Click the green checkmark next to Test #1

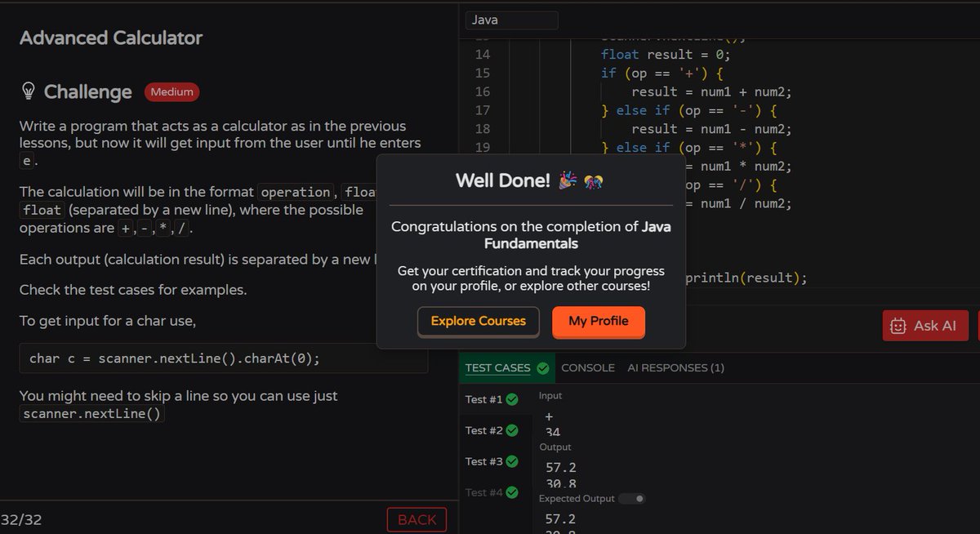[x=512, y=399]
